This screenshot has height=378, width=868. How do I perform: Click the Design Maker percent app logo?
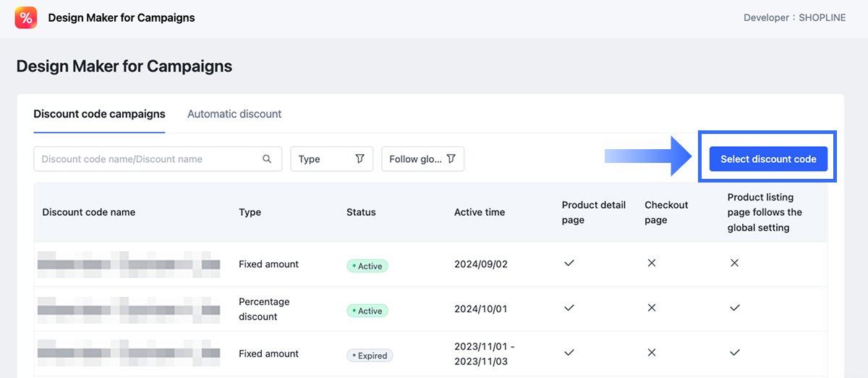pos(25,18)
